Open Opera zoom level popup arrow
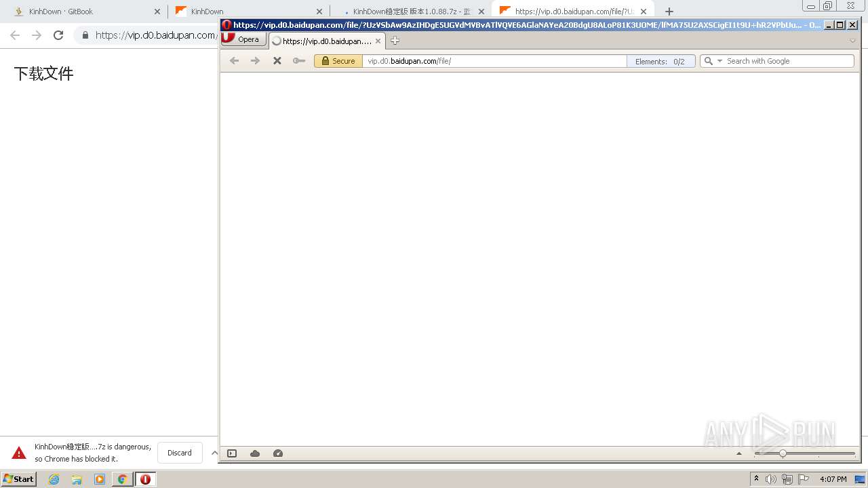Viewport: 868px width, 488px height. click(x=739, y=453)
